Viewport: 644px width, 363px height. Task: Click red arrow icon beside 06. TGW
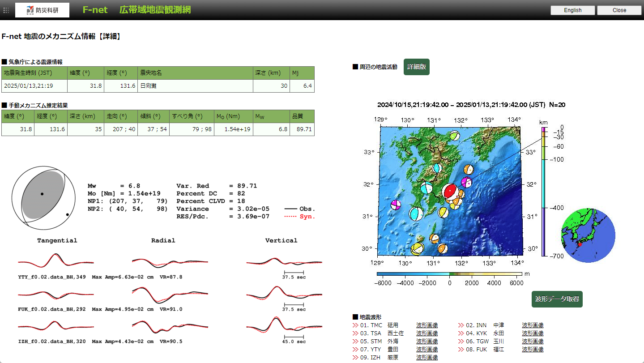461,342
